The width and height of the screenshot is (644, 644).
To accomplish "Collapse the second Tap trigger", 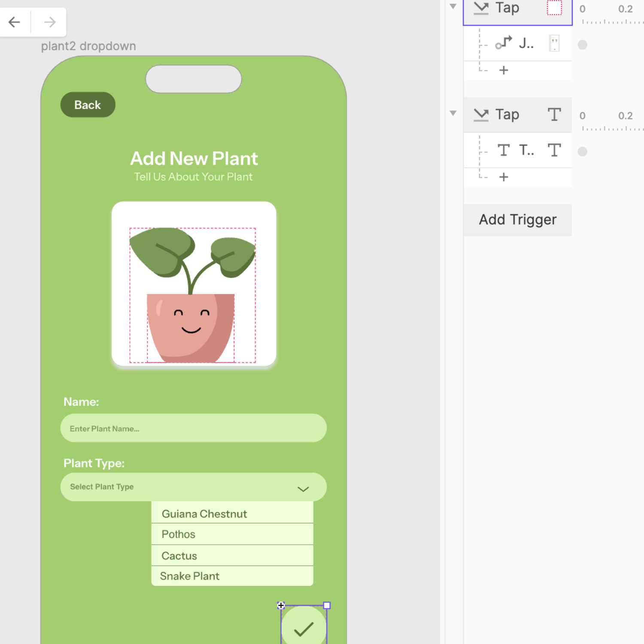I will pos(453,113).
